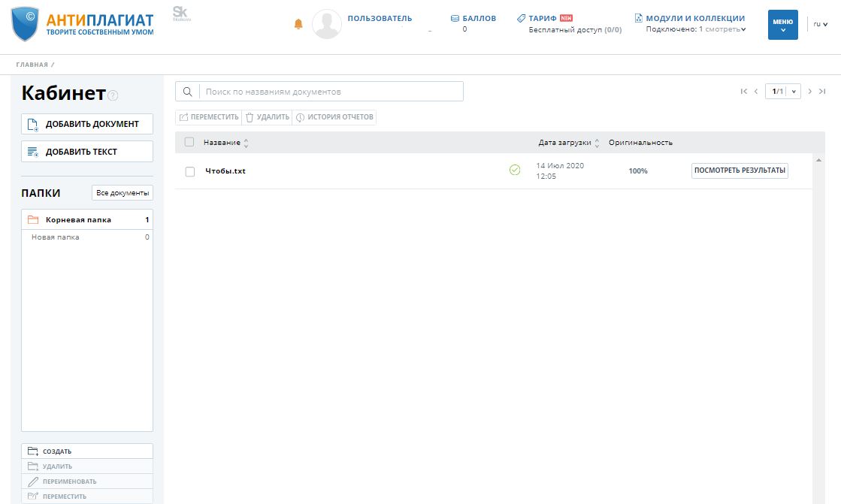The height and width of the screenshot is (504, 841).
Task: Open the ПОЛЬЗОВАТЕЛЬ profile link
Action: pyautogui.click(x=380, y=18)
